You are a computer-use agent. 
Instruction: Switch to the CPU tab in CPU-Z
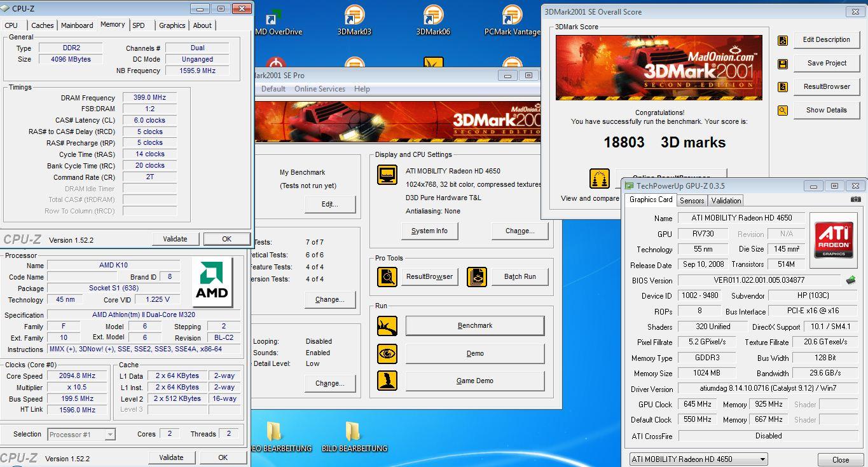pos(11,25)
